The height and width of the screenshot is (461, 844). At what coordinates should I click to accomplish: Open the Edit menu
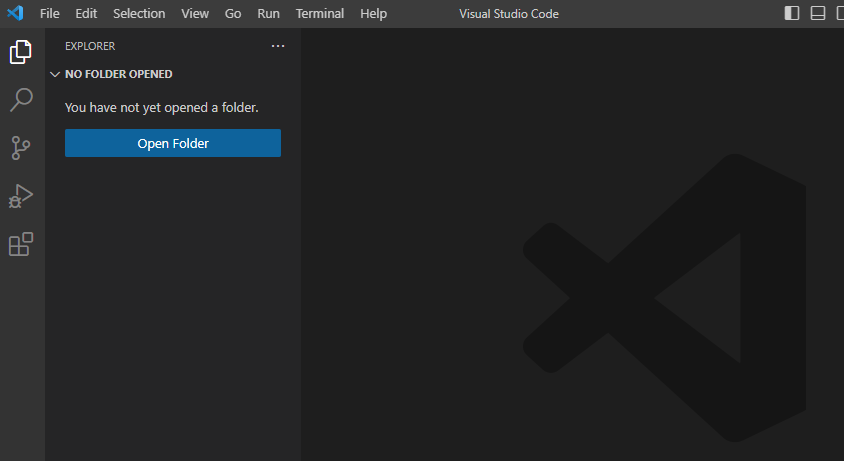[x=86, y=13]
